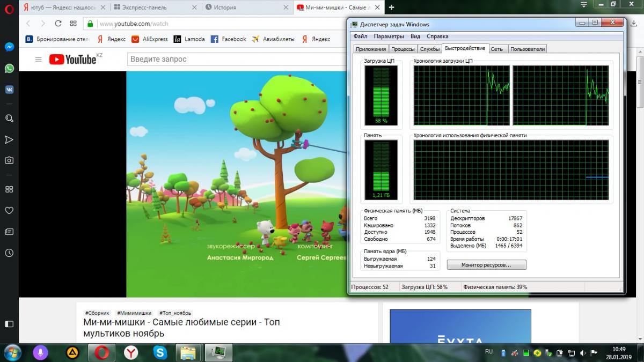Open the Параметры menu in Task Manager
Viewport: 644px width, 362px height.
[x=389, y=36]
